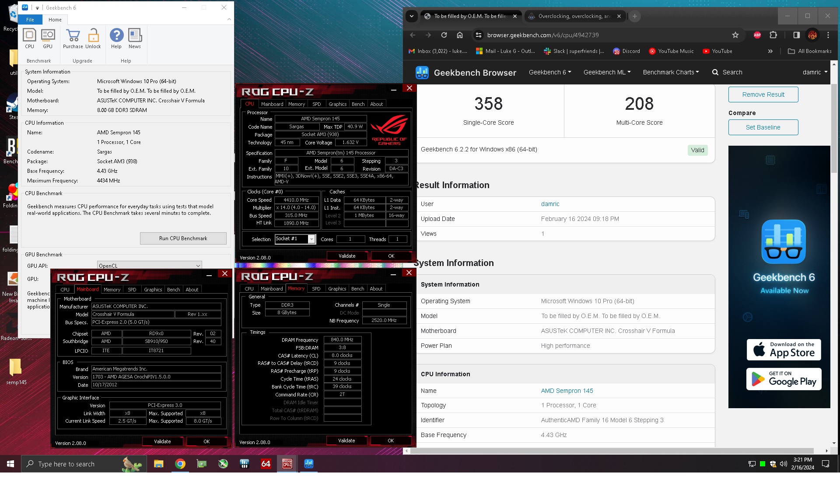
Task: Open News icon in Geekbench ribbon
Action: point(135,38)
